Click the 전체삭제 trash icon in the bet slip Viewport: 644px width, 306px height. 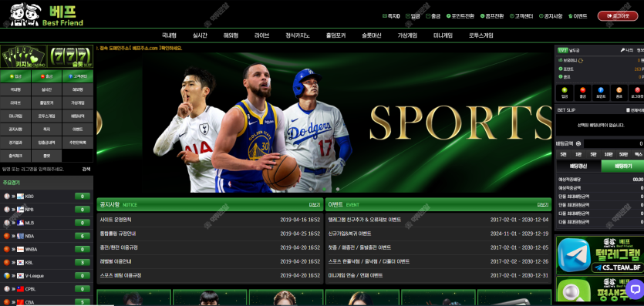[x=628, y=110]
